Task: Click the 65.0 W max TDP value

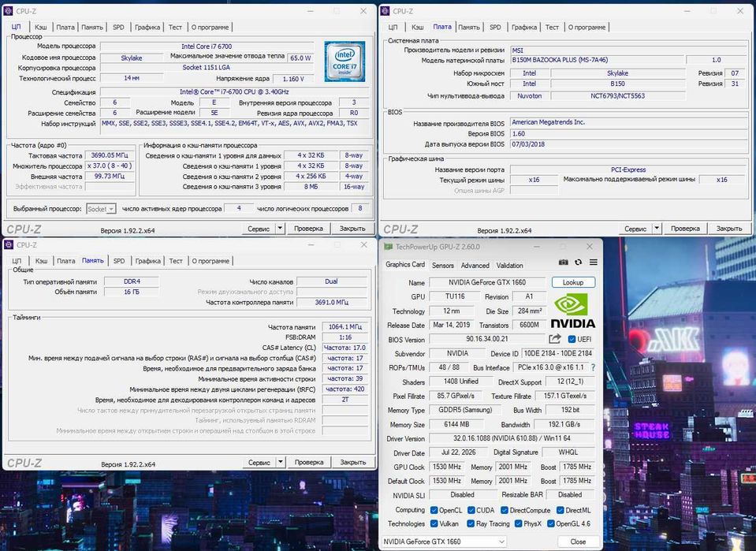Action: tap(300, 58)
